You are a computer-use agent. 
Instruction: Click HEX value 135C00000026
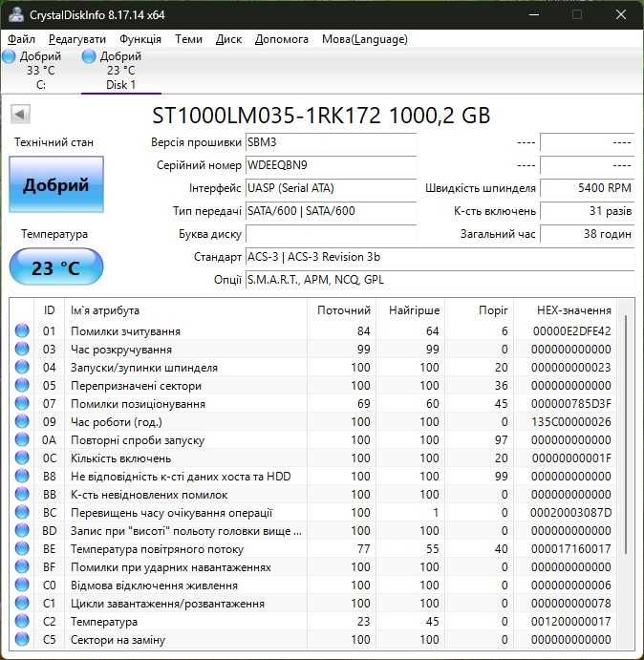[570, 421]
